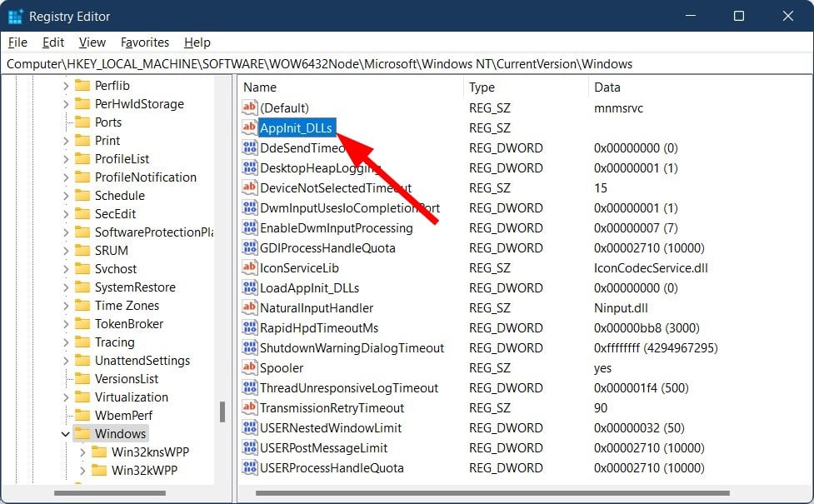
Task: Click the string icon beside Spooler
Action: [x=250, y=367]
